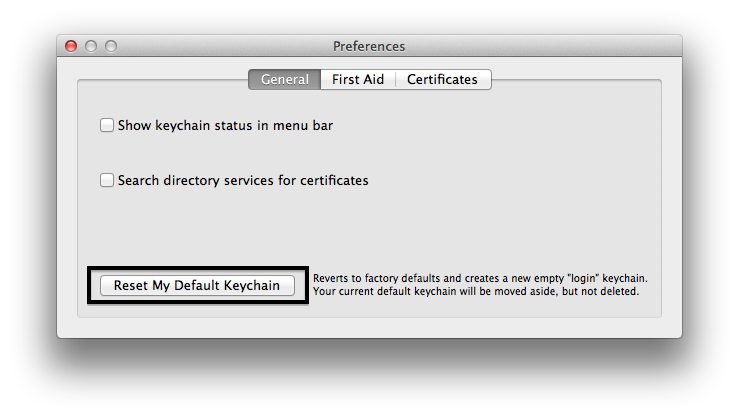The width and height of the screenshot is (739, 417).
Task: Click the "Your current default keychain" description line
Action: click(x=475, y=292)
